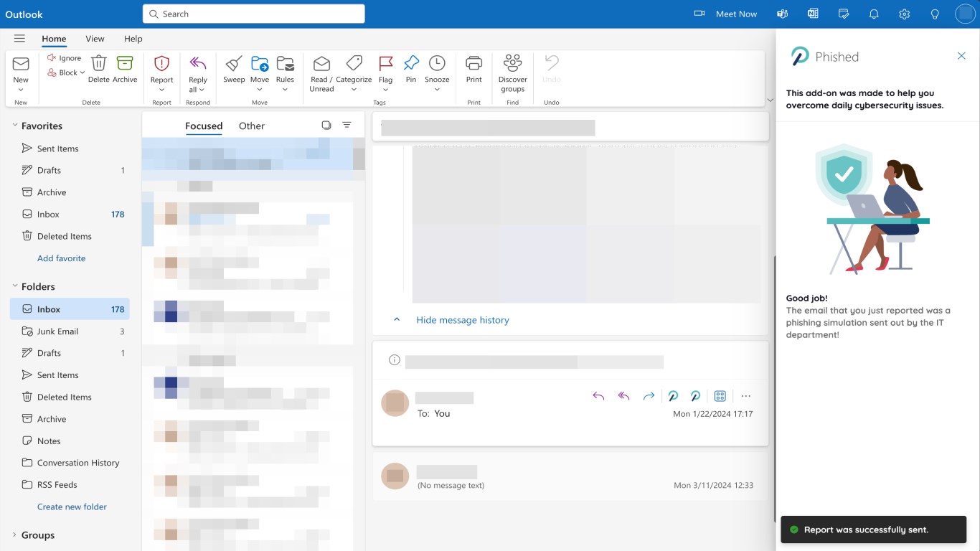Click the message info icon above sender
Image resolution: width=980 pixels, height=551 pixels.
point(394,360)
